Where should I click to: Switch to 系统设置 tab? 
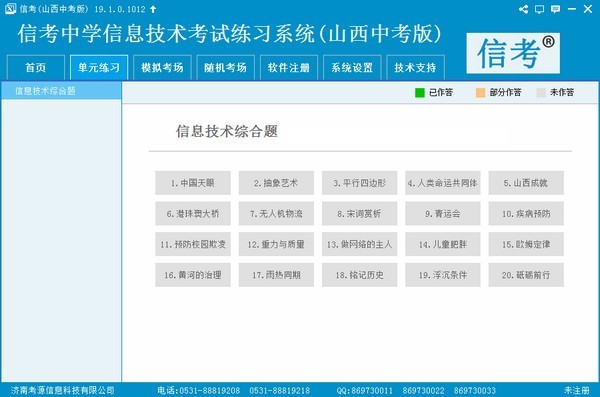tap(352, 68)
